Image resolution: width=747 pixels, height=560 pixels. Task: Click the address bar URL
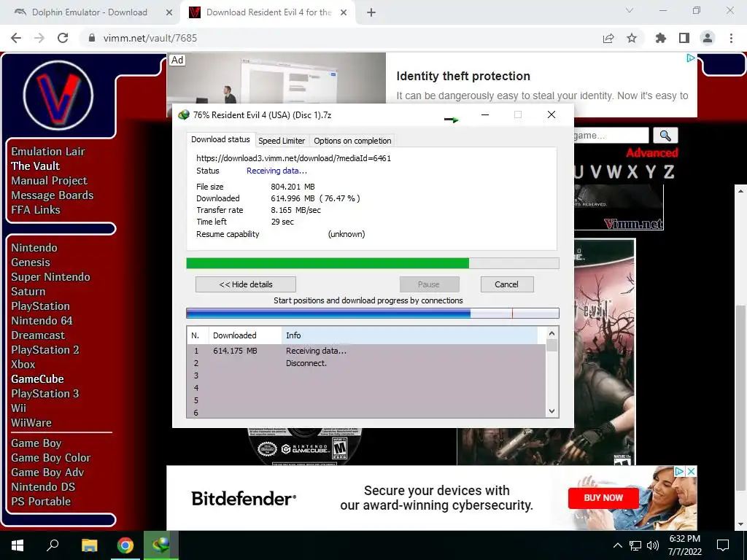(150, 38)
